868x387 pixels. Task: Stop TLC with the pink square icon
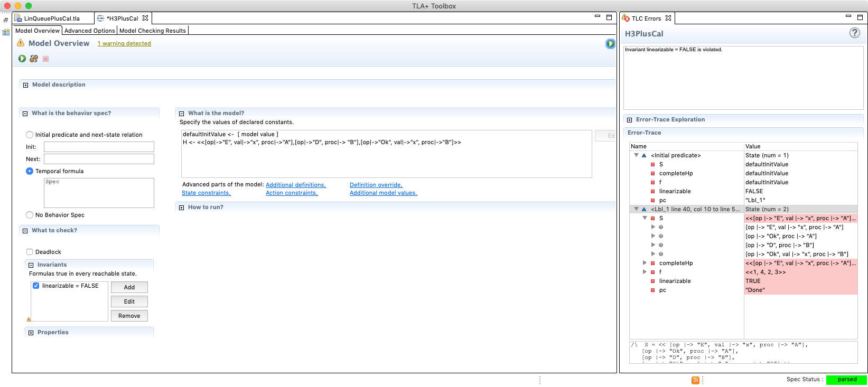pos(46,59)
